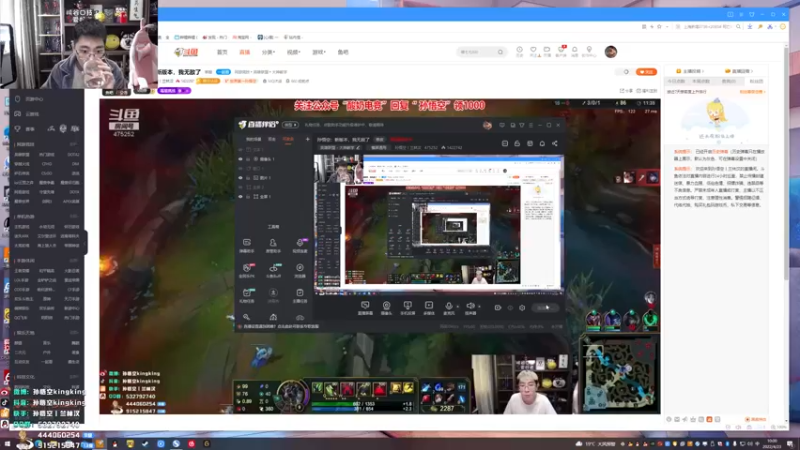
Task: Open the Douyu logo home link
Action: (x=186, y=52)
